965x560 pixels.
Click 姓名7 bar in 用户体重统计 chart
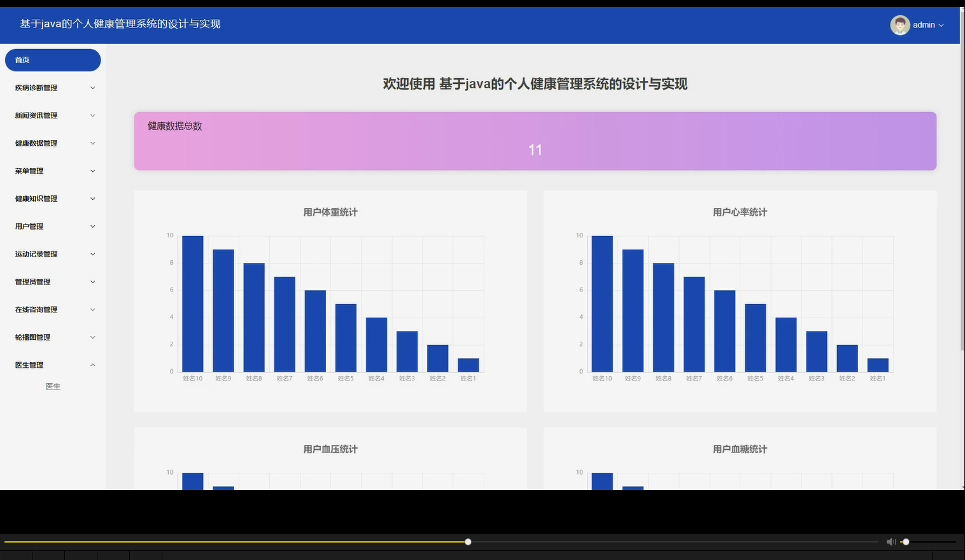[285, 324]
